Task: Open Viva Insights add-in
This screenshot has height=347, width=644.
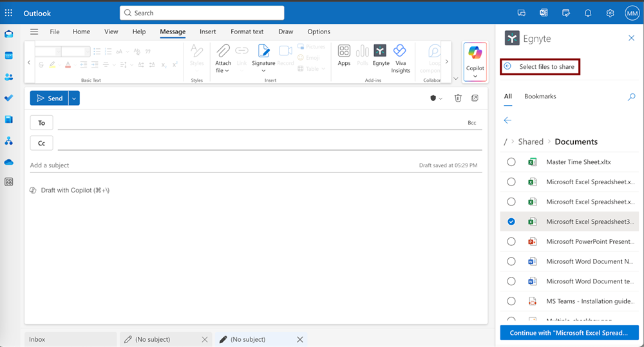Action: pos(400,58)
